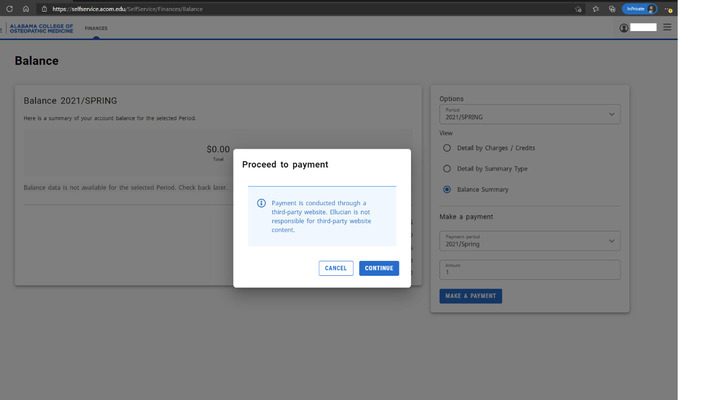Select the Balance Summary radio option
This screenshot has width=714, height=400.
pos(447,189)
